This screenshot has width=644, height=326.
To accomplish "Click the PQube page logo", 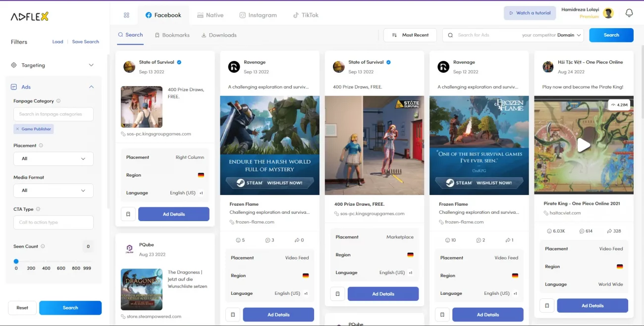I will click(129, 249).
